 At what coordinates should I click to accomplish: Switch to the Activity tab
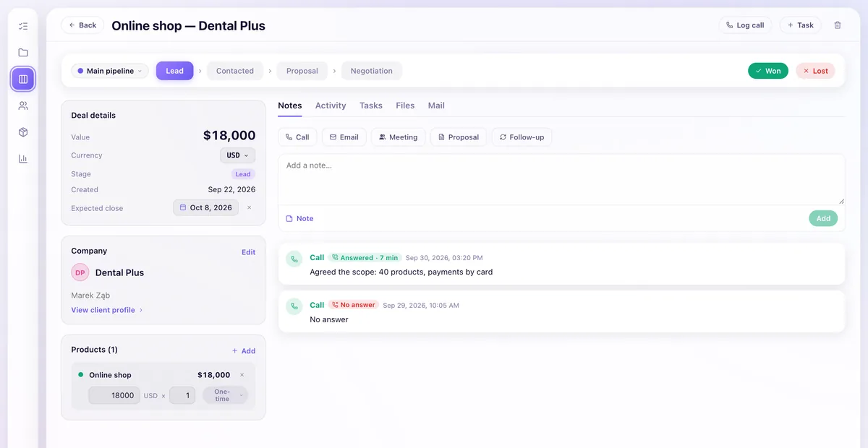pyautogui.click(x=331, y=105)
